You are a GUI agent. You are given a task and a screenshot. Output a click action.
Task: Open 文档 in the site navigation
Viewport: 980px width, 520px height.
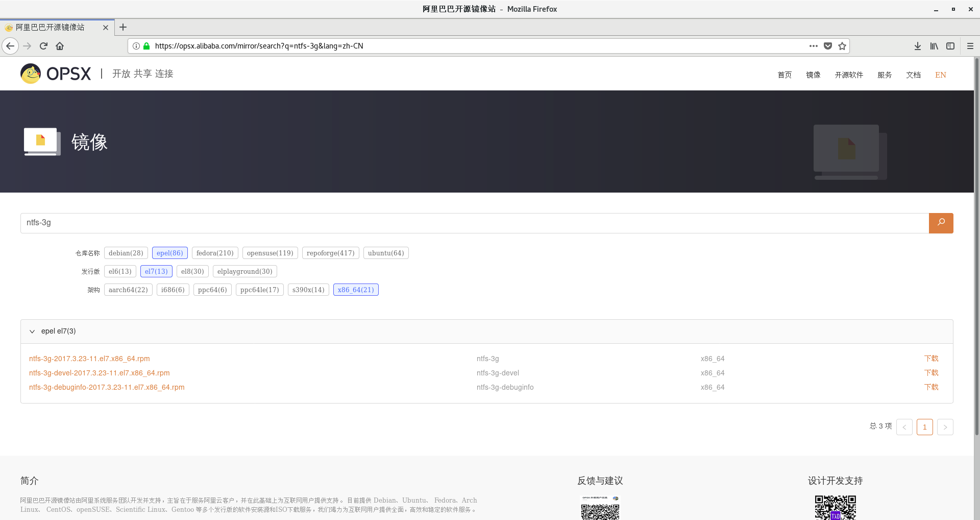tap(913, 75)
